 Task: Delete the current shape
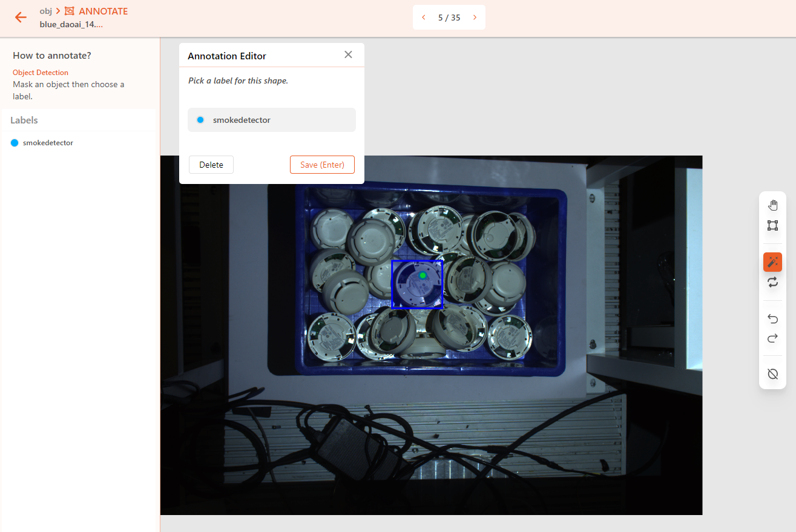point(211,165)
